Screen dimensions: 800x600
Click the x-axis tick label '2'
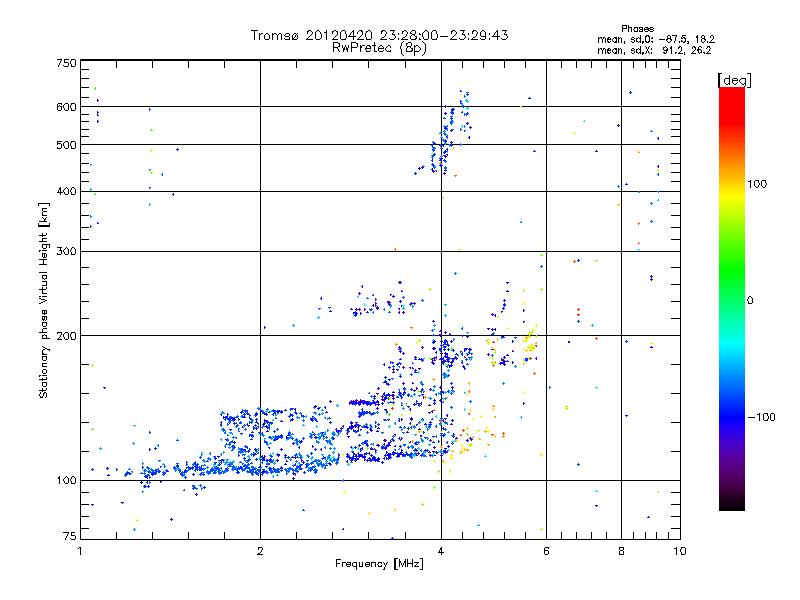point(260,551)
